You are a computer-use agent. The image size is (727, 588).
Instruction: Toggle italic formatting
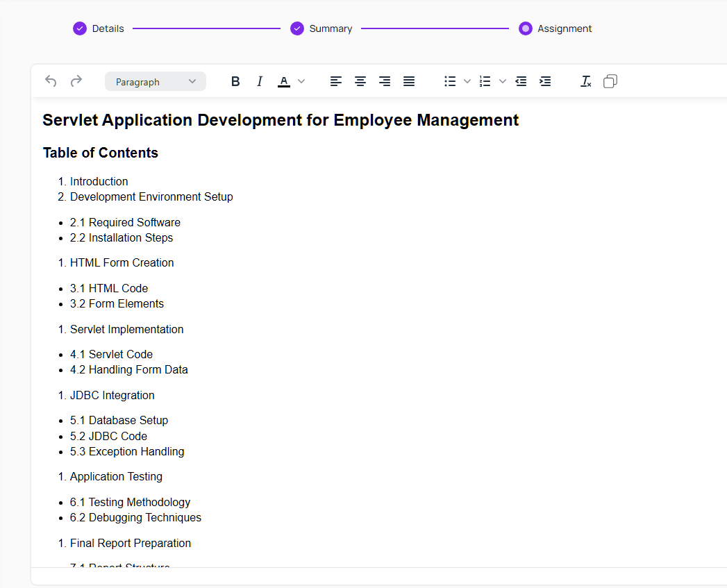(x=260, y=81)
